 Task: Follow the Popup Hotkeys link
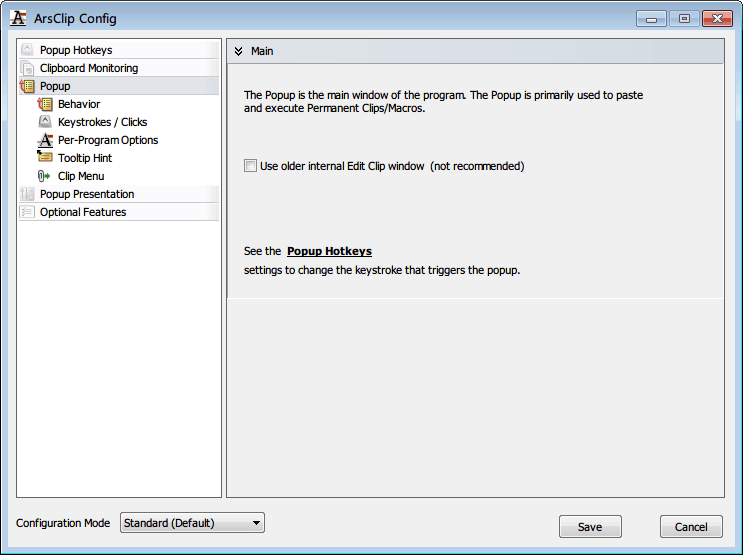point(329,251)
